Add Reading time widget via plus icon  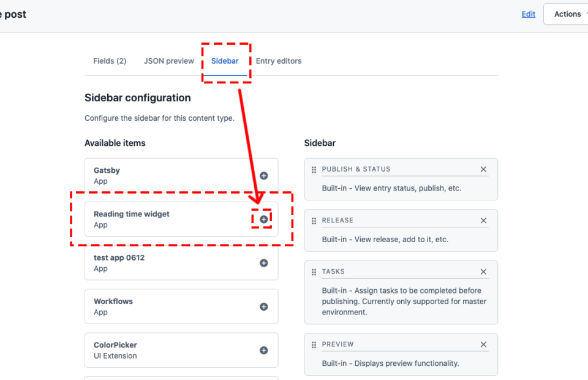tap(263, 219)
